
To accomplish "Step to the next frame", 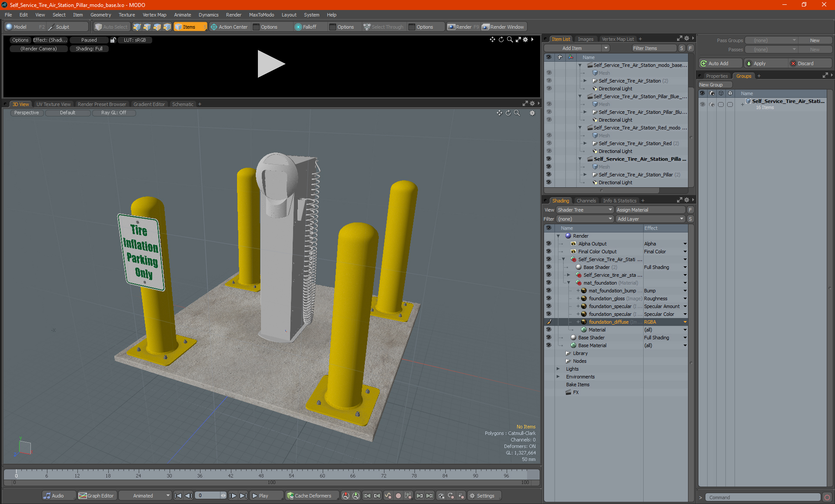I will (x=233, y=496).
